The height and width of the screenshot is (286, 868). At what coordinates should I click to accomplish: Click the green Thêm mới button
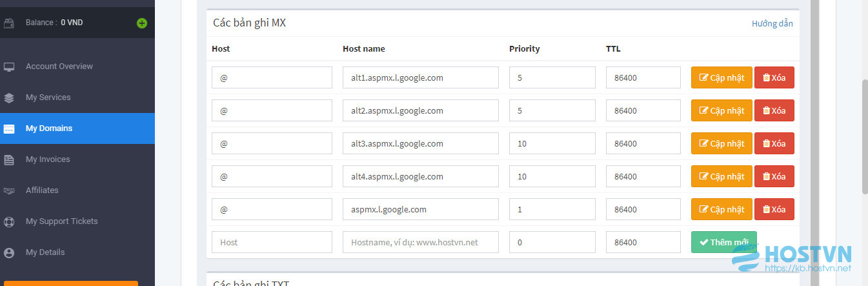point(724,242)
